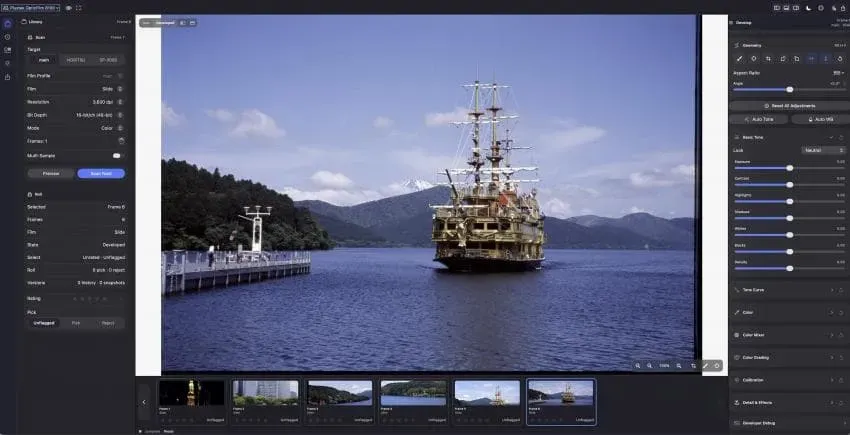Click the pin icon in left sidebar

[8, 63]
